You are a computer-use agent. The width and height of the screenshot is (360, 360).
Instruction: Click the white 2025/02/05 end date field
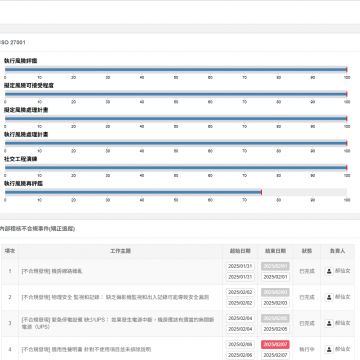(275, 329)
